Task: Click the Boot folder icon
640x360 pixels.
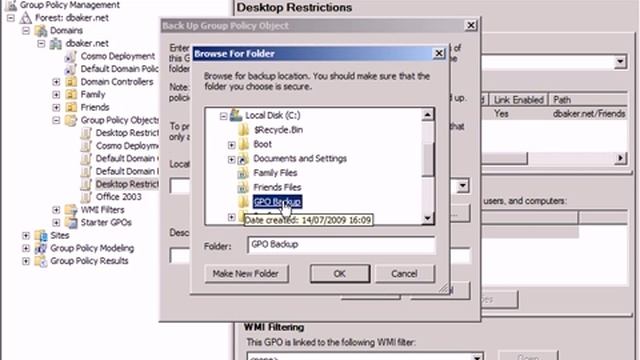Action: [x=243, y=144]
